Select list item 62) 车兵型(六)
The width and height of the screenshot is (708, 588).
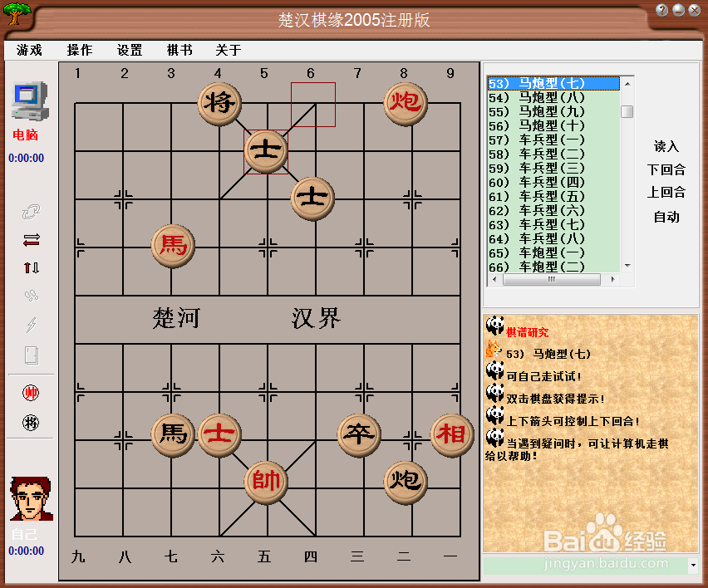(553, 210)
